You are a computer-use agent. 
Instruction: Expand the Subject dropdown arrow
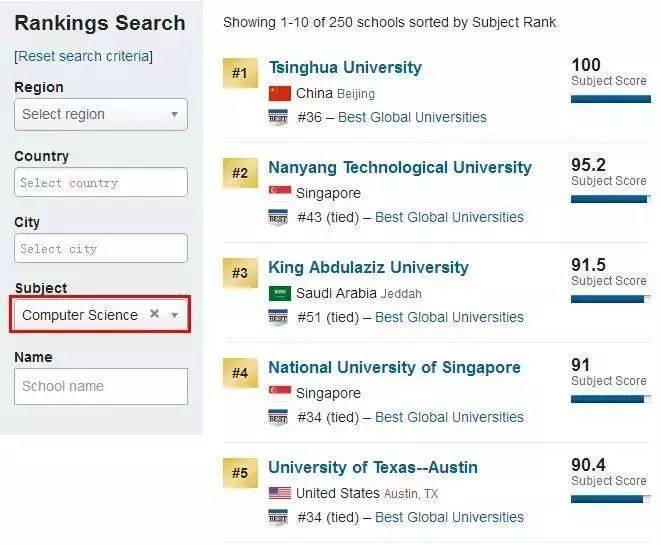point(175,315)
